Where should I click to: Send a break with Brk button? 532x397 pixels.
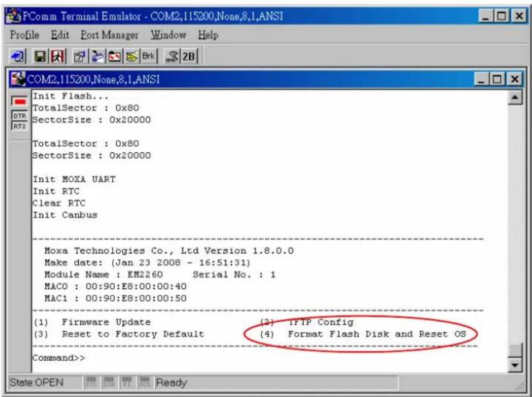[x=148, y=56]
